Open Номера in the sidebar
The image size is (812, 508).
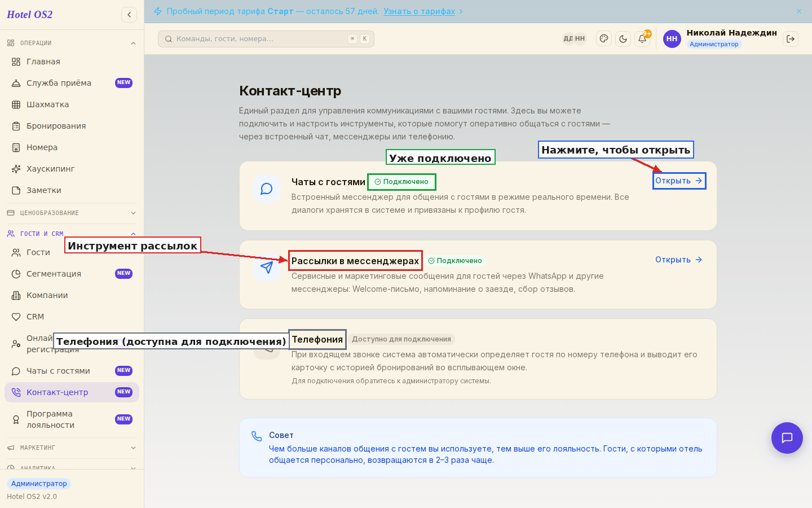[x=72, y=147]
